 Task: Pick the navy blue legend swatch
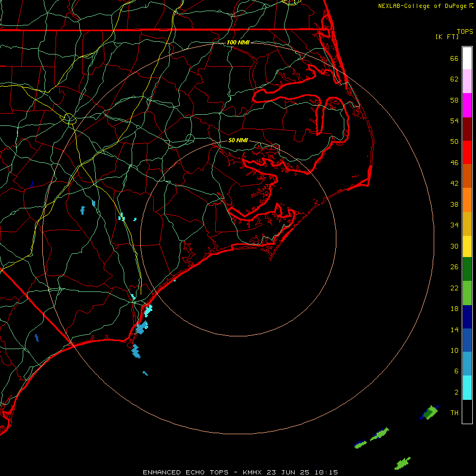[x=467, y=317]
